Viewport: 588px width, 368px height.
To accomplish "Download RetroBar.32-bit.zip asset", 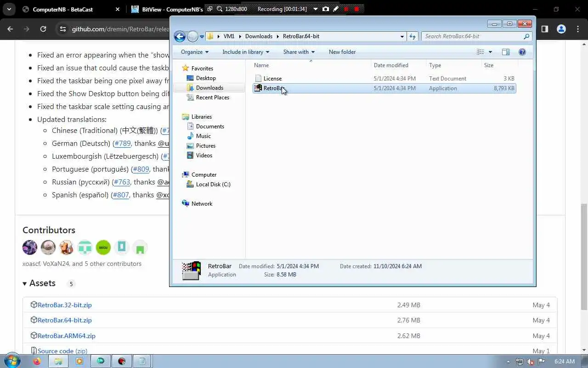I will point(64,305).
